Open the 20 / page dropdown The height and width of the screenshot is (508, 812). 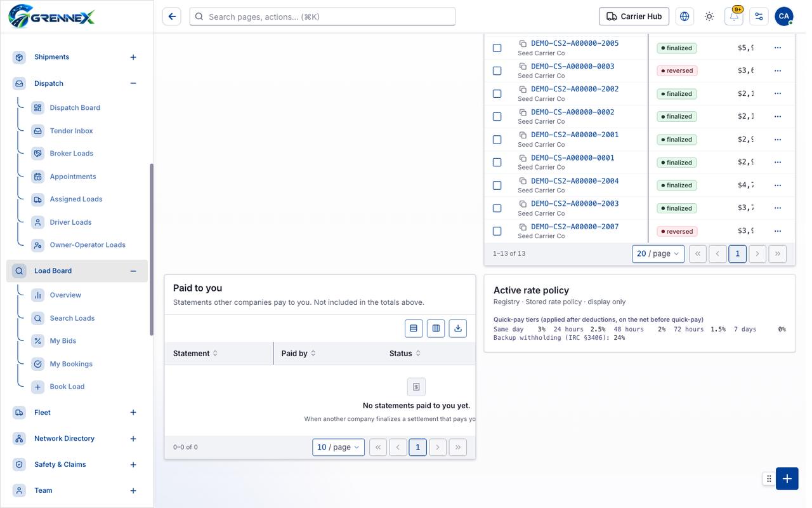(x=658, y=253)
